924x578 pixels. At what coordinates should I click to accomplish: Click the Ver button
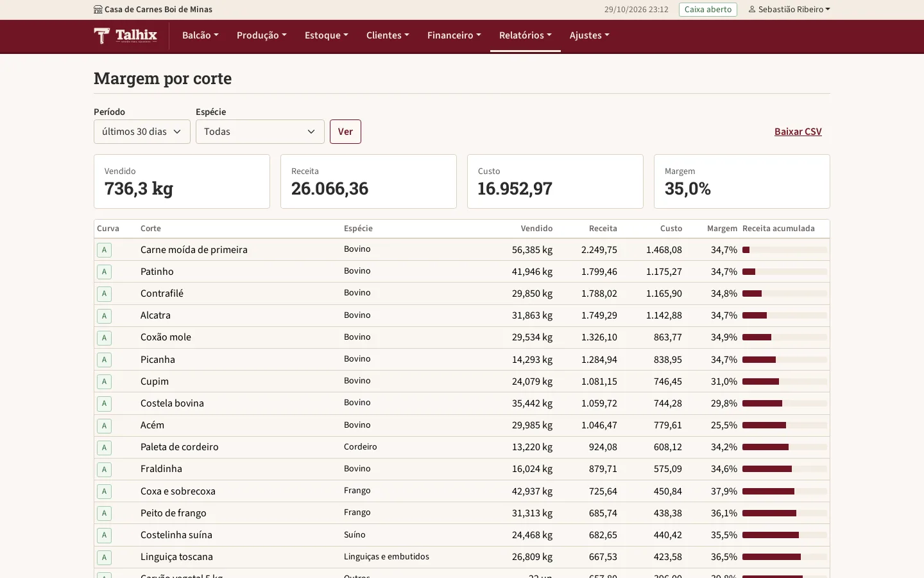pos(345,132)
